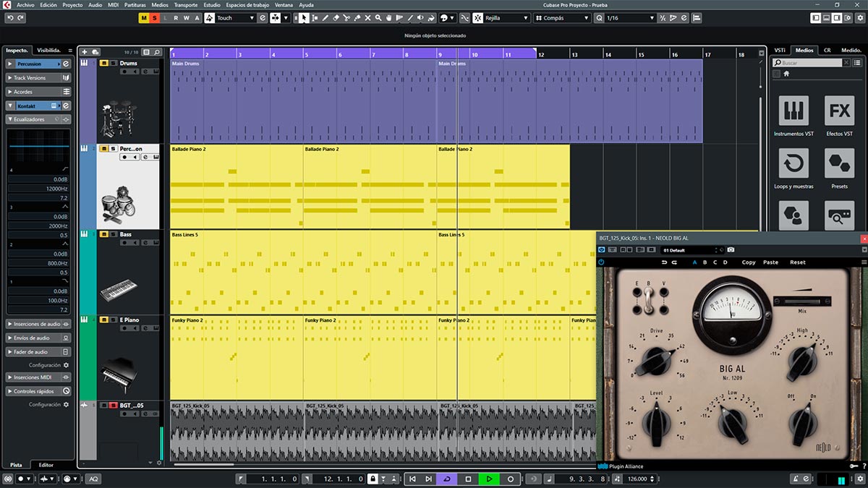
Task: Click the AQ button in the transport bar
Action: (x=93, y=479)
